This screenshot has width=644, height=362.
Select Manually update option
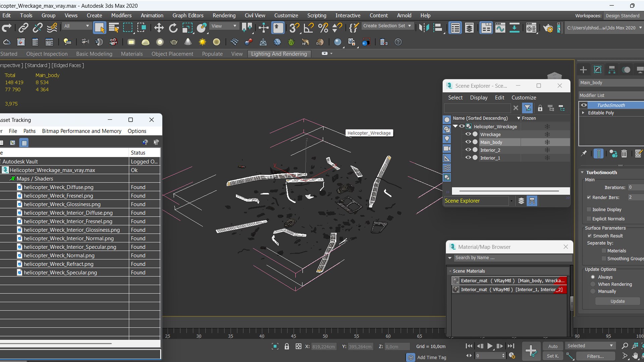click(x=593, y=291)
